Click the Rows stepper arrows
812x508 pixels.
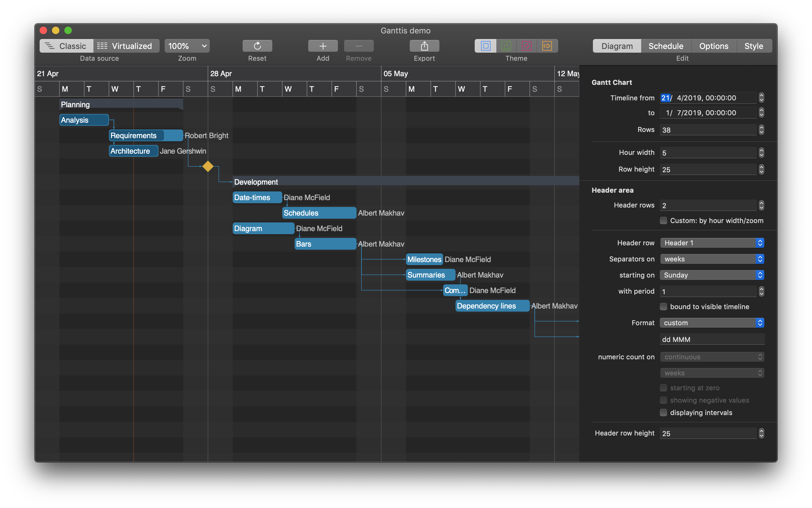point(761,130)
